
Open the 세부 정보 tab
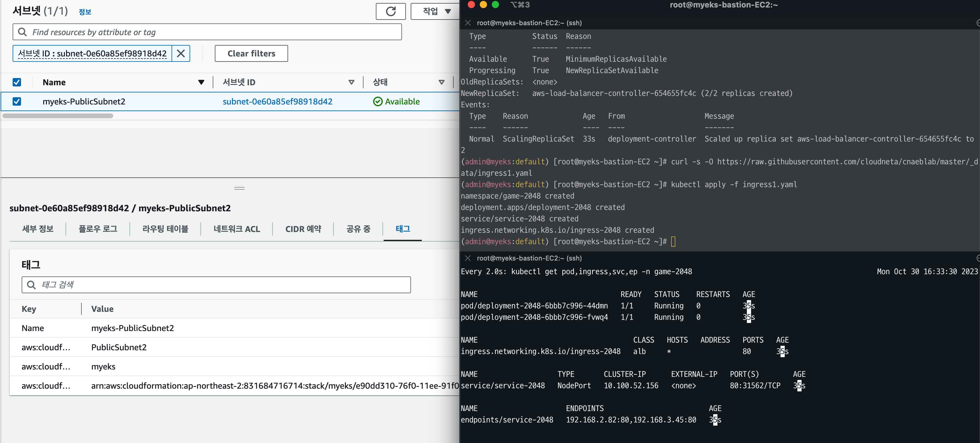(38, 229)
